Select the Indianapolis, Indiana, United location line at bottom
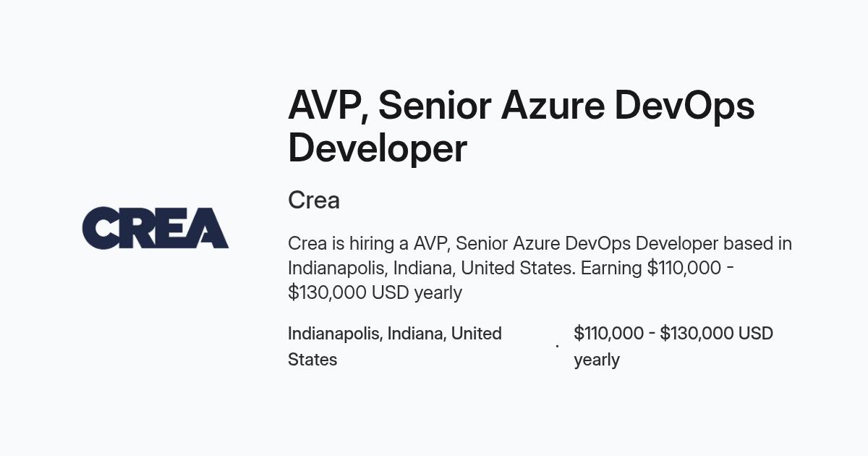Image resolution: width=868 pixels, height=456 pixels. [395, 334]
